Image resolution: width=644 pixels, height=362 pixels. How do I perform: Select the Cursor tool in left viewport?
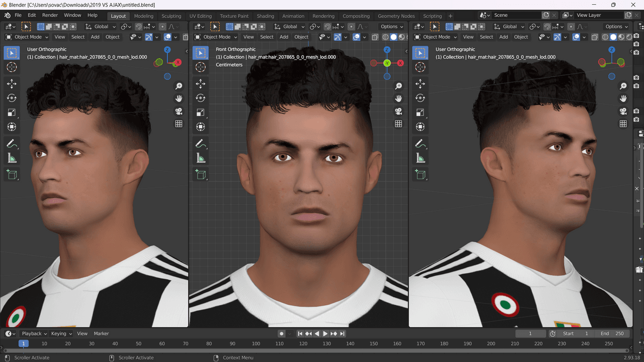point(12,67)
